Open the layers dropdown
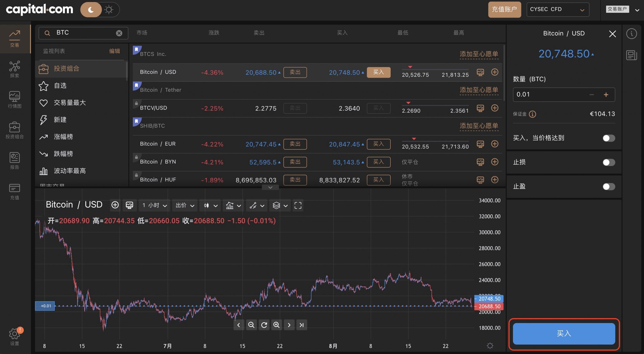Screen dimensions: 644x354 click(x=280, y=205)
